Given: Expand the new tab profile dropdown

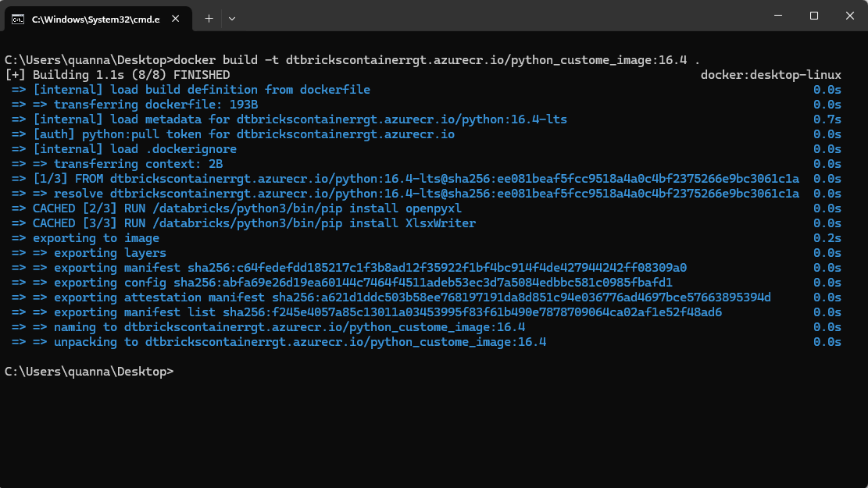Looking at the screenshot, I should (x=232, y=18).
